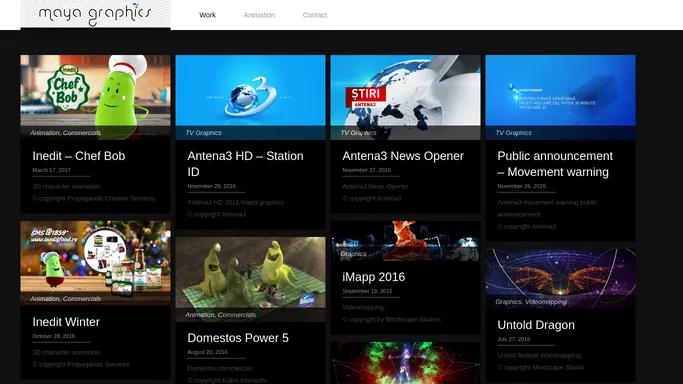Click copyright Mindscape Studio text under Untold Dragon
Viewport: 683px width, 384px height.
[x=541, y=367]
